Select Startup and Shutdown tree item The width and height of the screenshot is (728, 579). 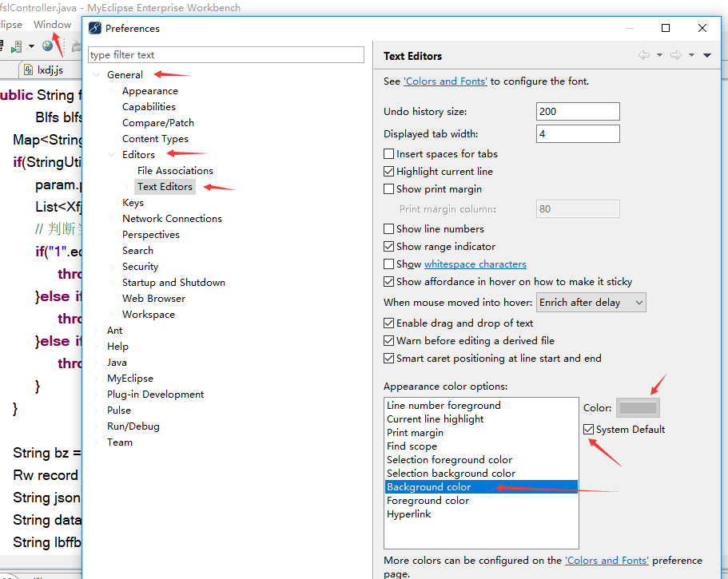[x=173, y=283]
